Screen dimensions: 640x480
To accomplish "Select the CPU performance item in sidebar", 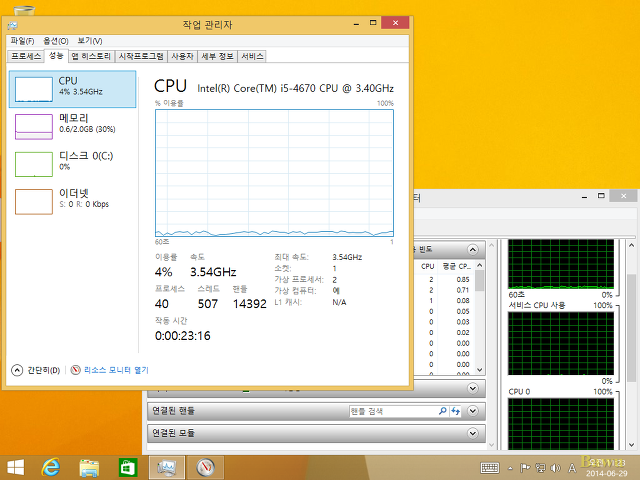I will 73,89.
